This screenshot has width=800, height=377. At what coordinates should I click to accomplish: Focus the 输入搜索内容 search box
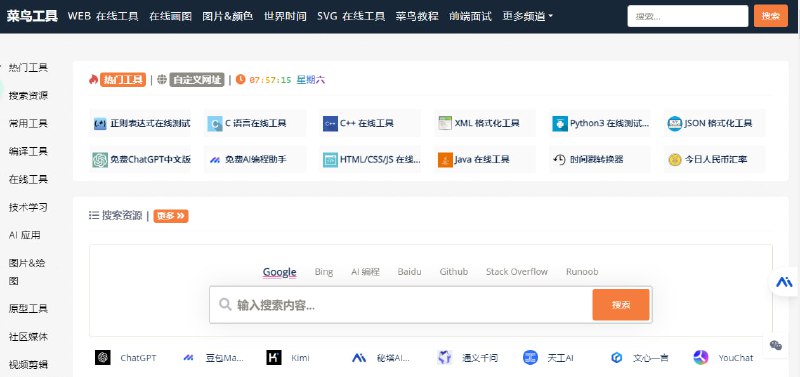point(401,305)
